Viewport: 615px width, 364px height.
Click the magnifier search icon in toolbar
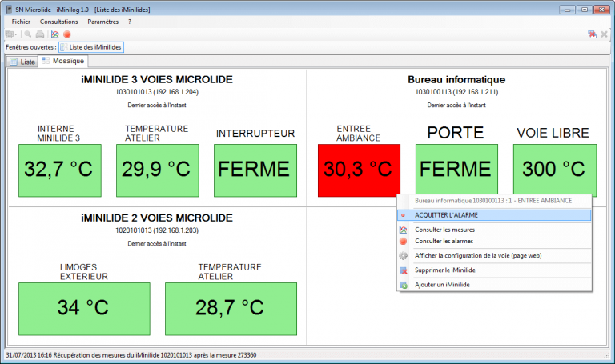(x=28, y=34)
